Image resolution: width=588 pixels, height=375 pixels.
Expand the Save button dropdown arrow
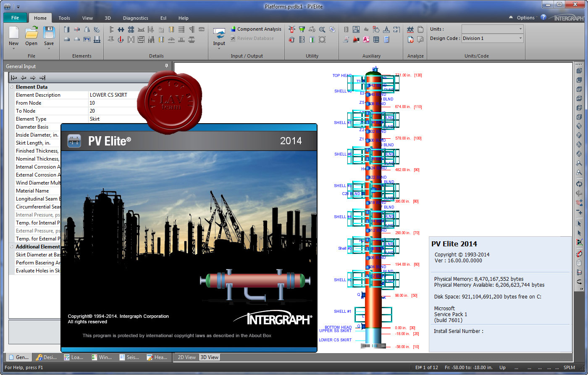point(49,49)
